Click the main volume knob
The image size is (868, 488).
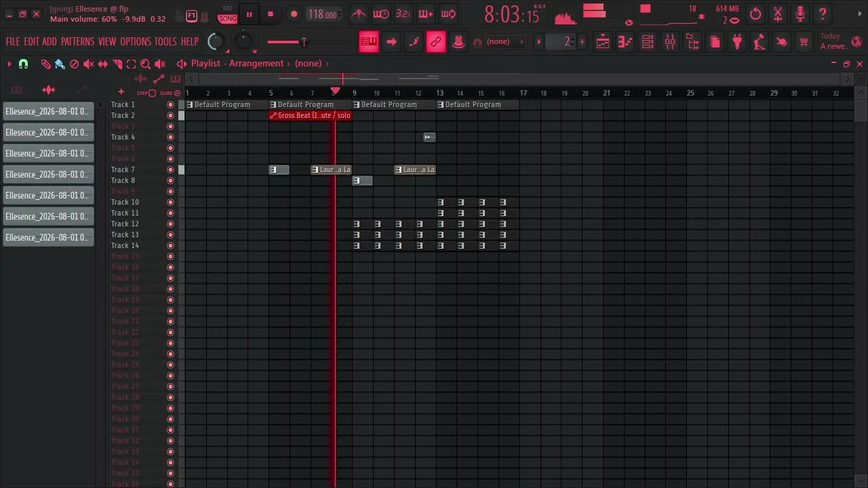tap(215, 42)
